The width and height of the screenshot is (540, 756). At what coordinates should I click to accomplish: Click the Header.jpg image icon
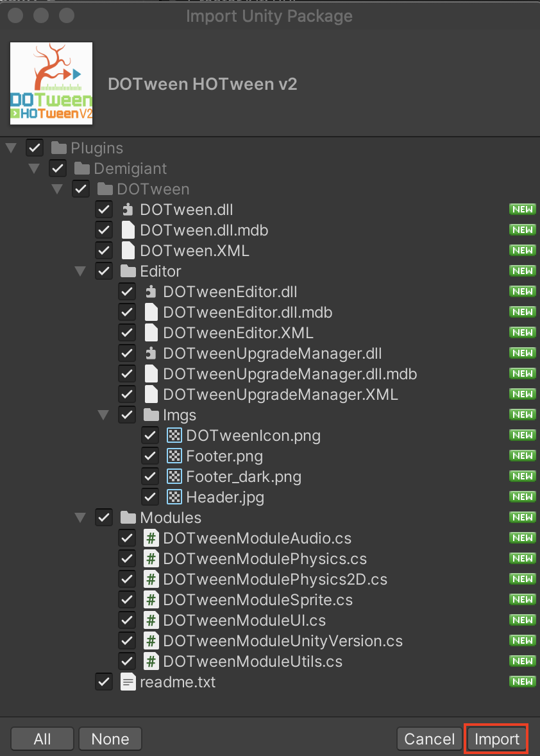coord(174,497)
